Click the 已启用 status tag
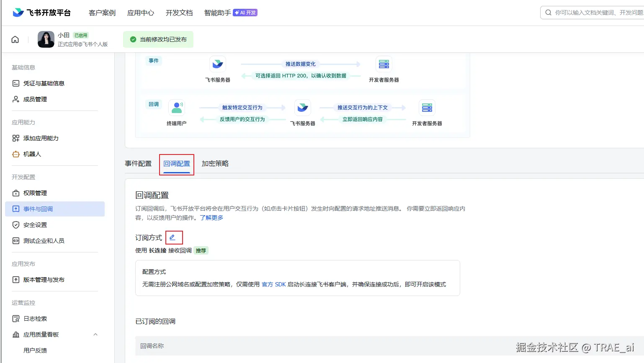The height and width of the screenshot is (363, 644). (x=81, y=35)
